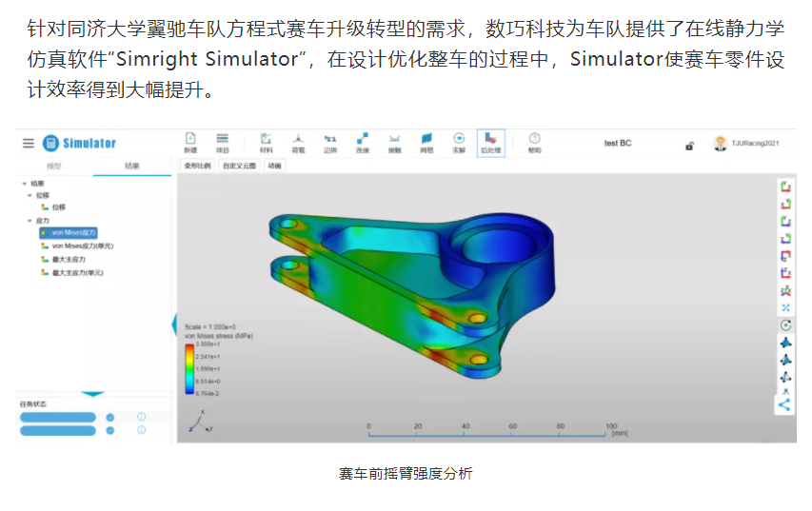Click the first task progress bar

coord(58,418)
